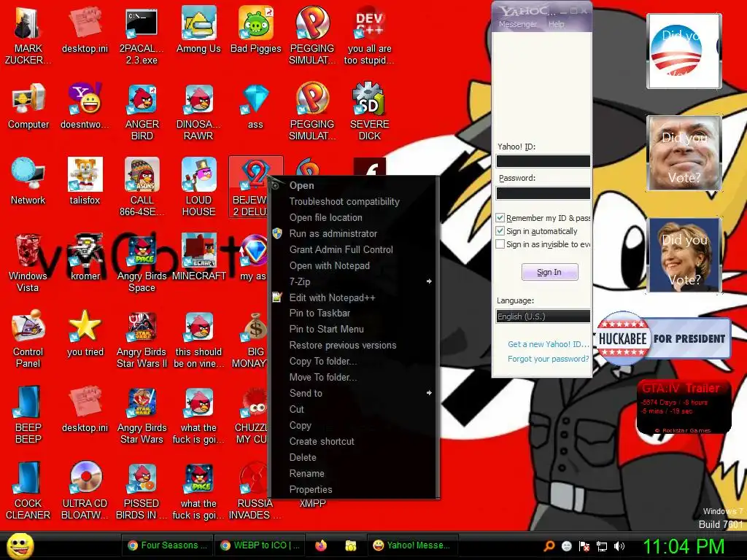
Task: Click the Huckabee for President gadget
Action: coord(663,338)
